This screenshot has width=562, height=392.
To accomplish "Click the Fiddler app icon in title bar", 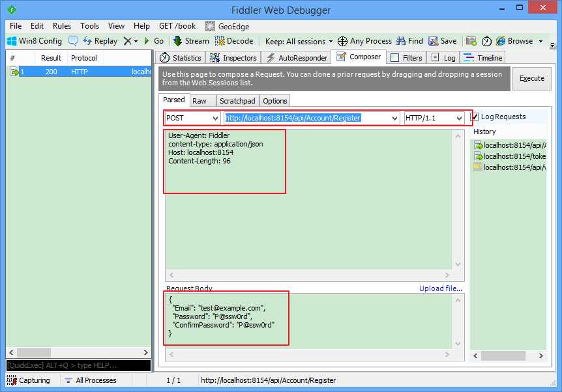I will click(x=12, y=10).
